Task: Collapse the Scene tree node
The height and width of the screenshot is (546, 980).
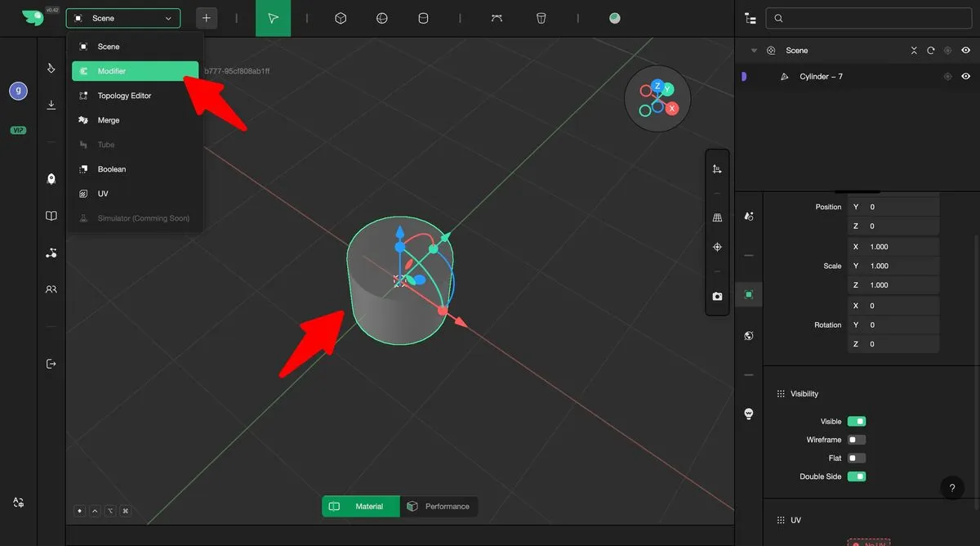Action: 754,51
